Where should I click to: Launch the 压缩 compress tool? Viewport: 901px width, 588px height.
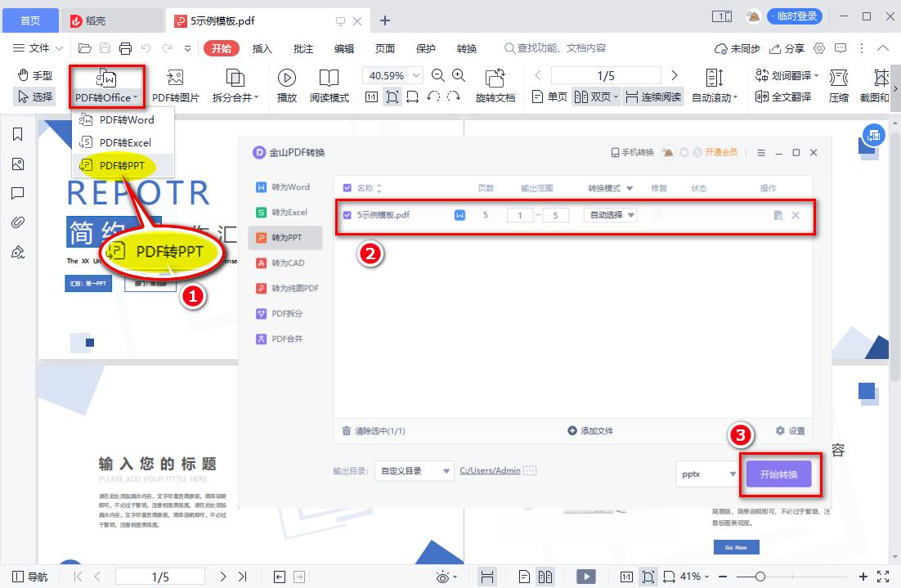837,88
